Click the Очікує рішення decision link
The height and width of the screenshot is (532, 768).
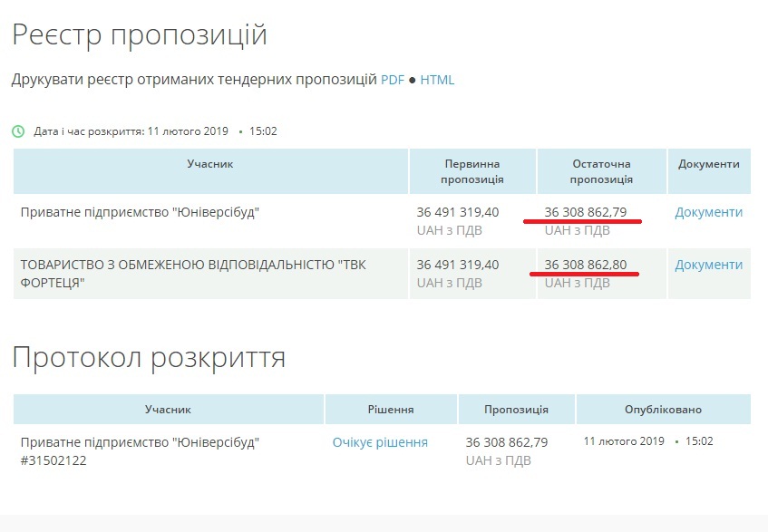(380, 442)
